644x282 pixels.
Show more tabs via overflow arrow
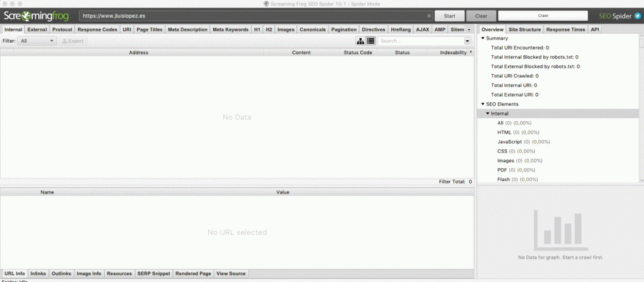coord(469,30)
